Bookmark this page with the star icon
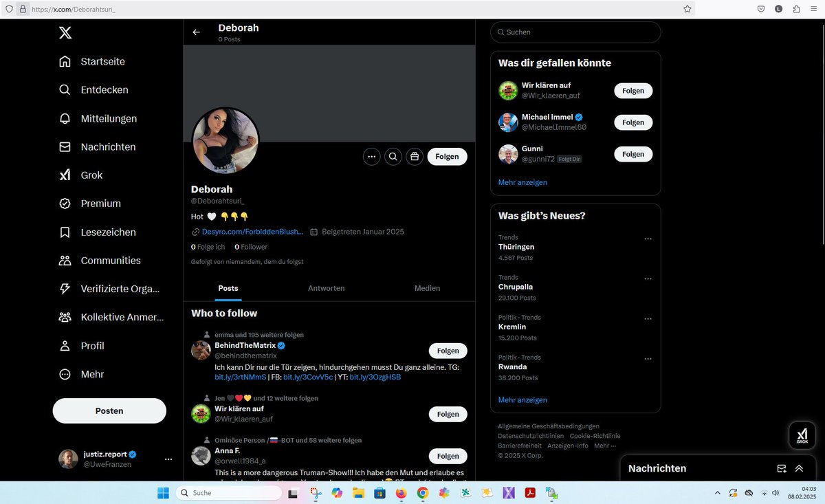Screen dimensions: 825x504 coord(687,9)
